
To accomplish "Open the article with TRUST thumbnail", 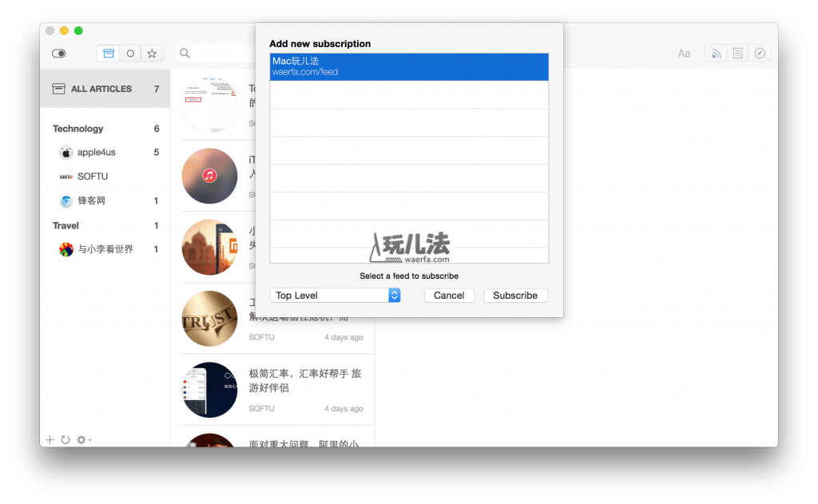I will click(210, 318).
